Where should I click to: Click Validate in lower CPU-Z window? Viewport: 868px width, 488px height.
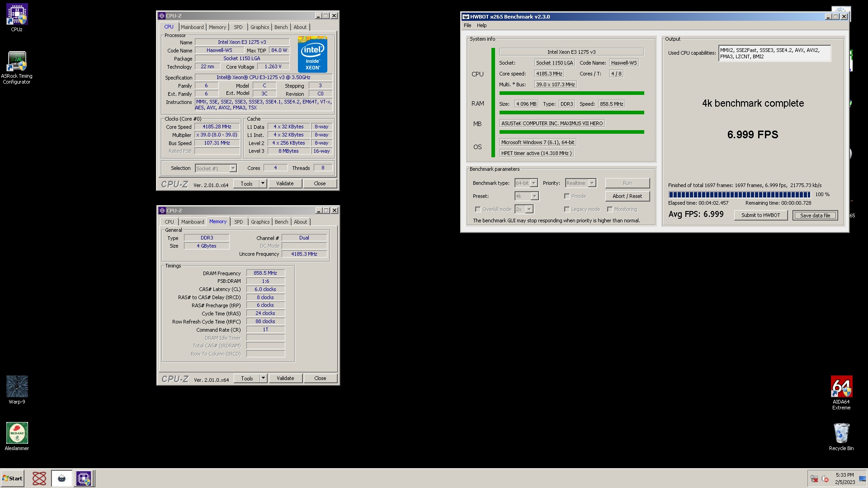pos(286,378)
